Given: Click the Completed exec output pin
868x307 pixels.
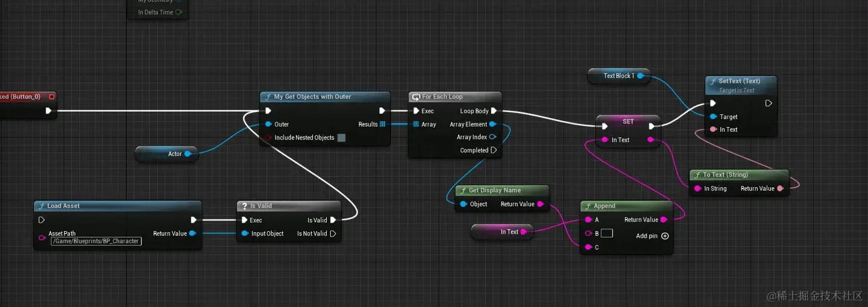Looking at the screenshot, I should click(494, 150).
